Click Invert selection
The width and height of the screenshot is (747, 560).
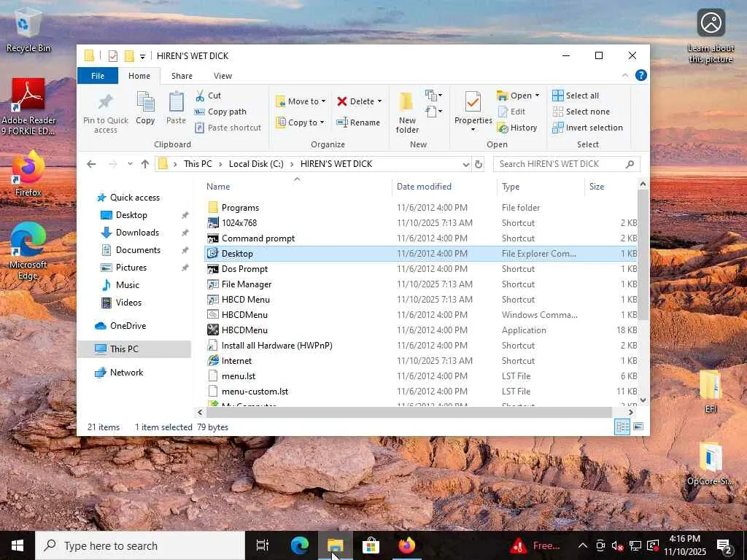[587, 128]
